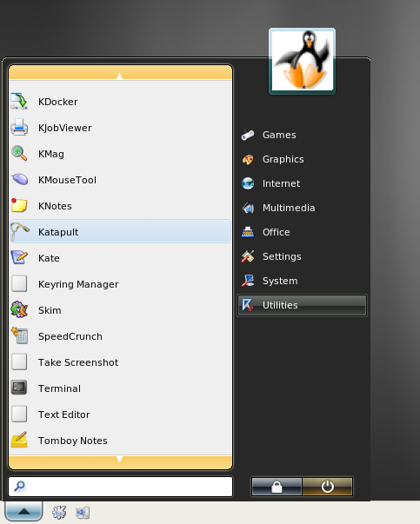Click the lock screen button
Image resolution: width=420 pixels, height=524 pixels.
277,487
